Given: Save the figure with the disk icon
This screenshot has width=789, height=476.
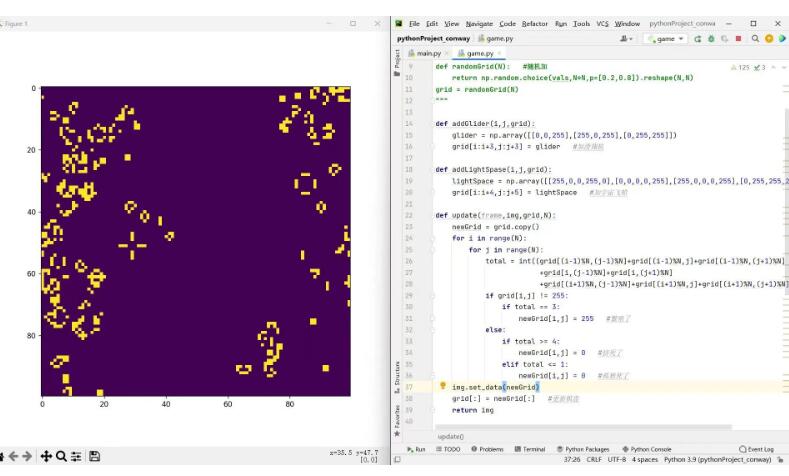Looking at the screenshot, I should point(93,454).
